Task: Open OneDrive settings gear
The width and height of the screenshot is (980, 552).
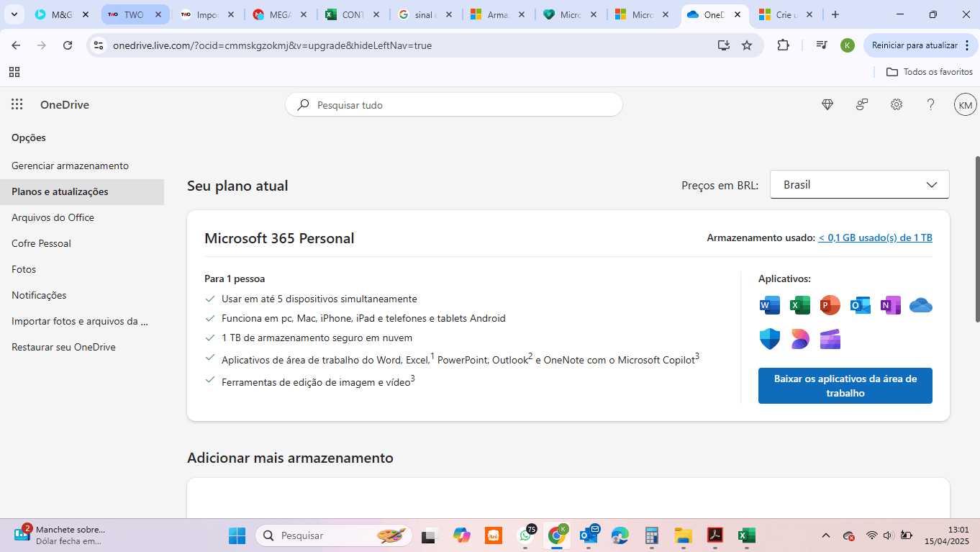Action: click(897, 104)
